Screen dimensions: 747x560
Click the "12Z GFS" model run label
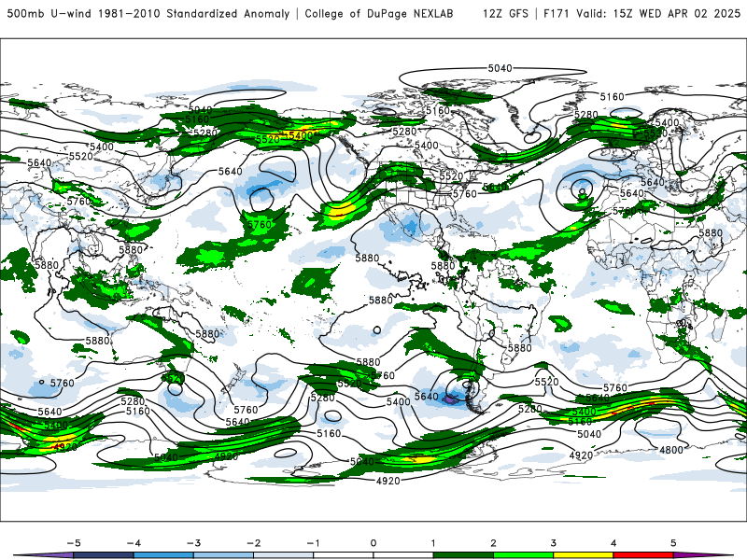[505, 13]
